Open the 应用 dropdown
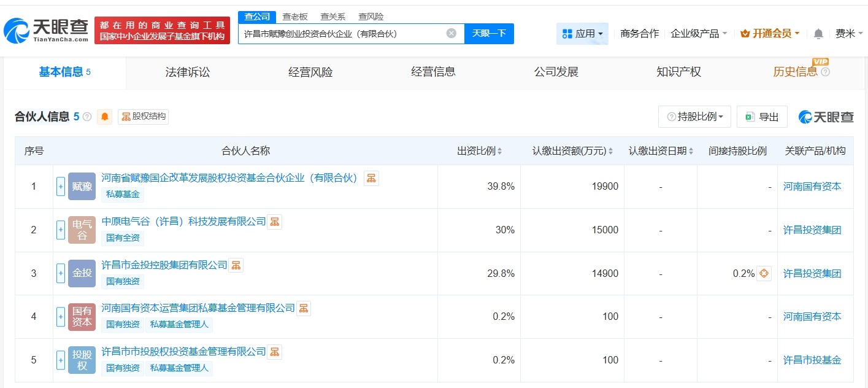This screenshot has height=388, width=868. coord(582,34)
